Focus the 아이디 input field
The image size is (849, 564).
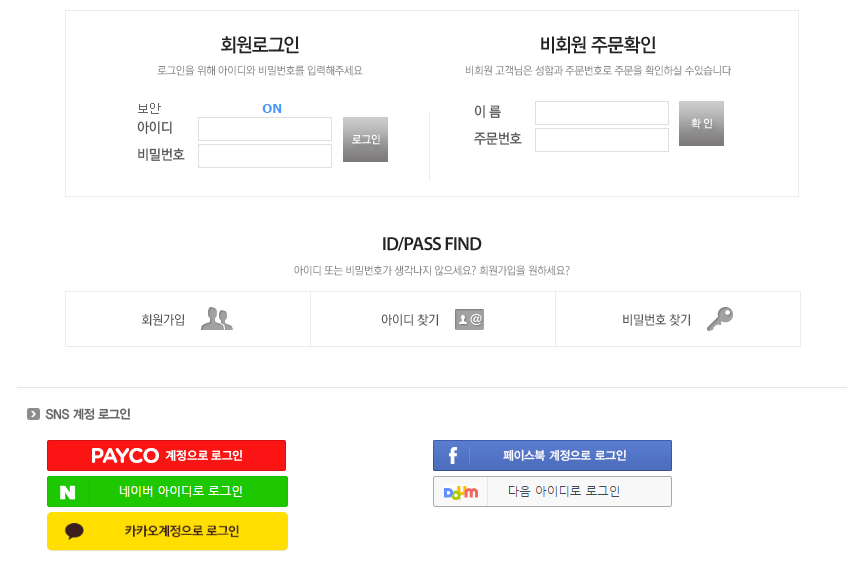[x=265, y=129]
